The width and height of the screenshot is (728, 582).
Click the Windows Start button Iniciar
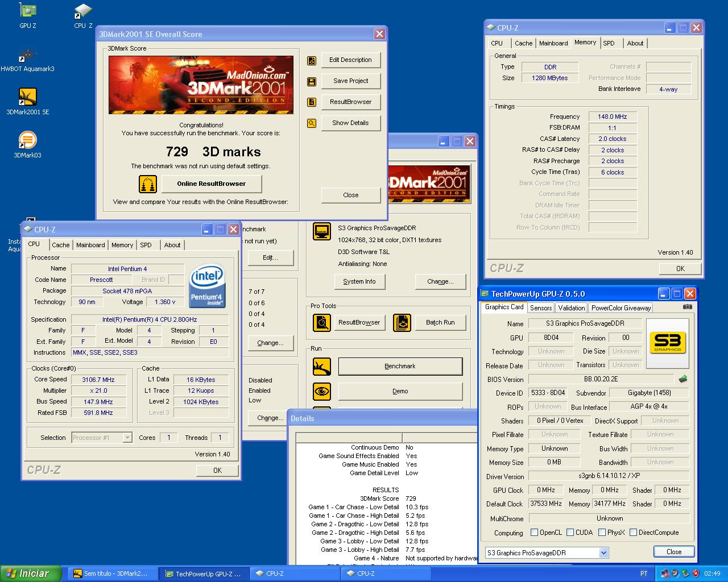pos(31,573)
